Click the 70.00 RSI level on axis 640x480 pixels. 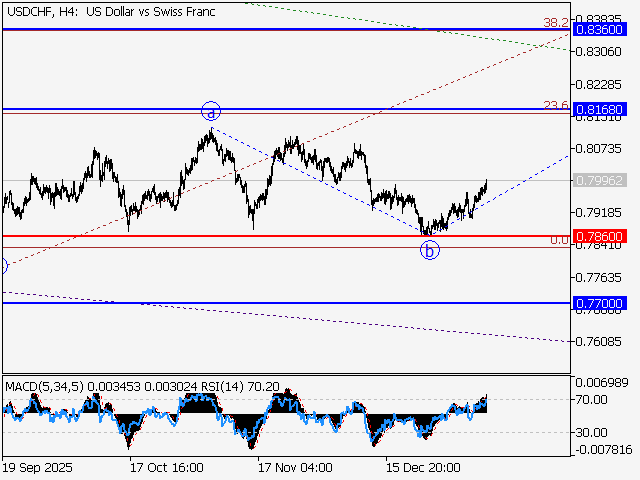[594, 399]
